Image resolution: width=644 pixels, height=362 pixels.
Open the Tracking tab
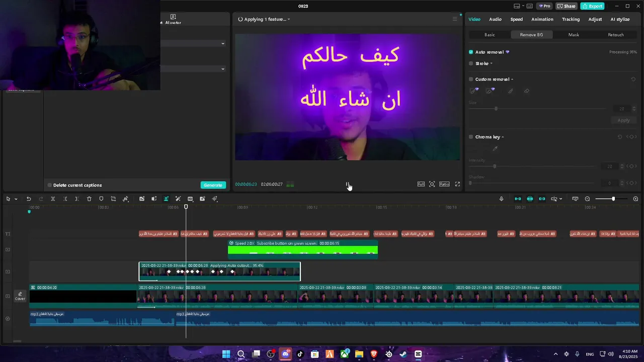point(571,19)
